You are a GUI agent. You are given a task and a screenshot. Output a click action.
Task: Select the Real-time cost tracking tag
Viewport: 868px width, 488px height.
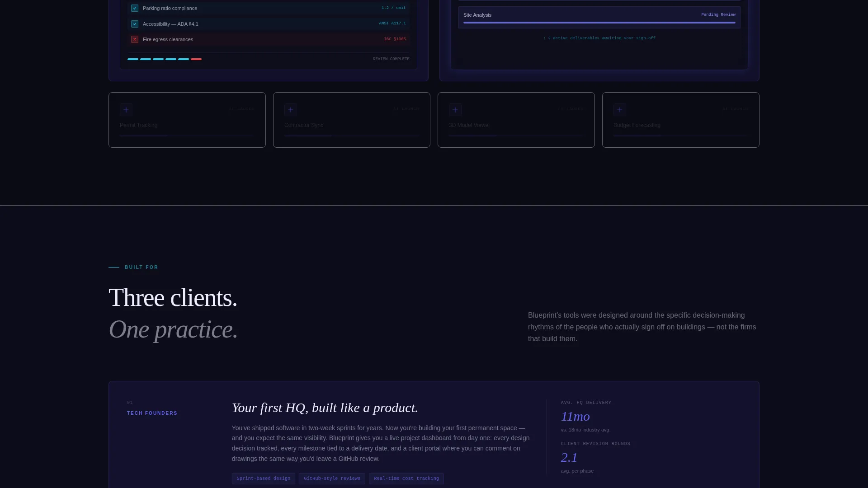point(406,479)
